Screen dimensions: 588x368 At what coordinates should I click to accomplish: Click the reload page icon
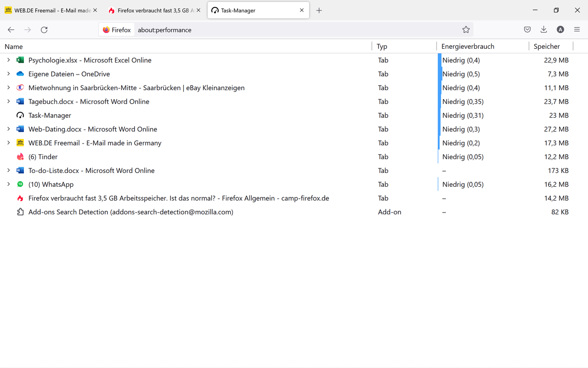coord(44,30)
